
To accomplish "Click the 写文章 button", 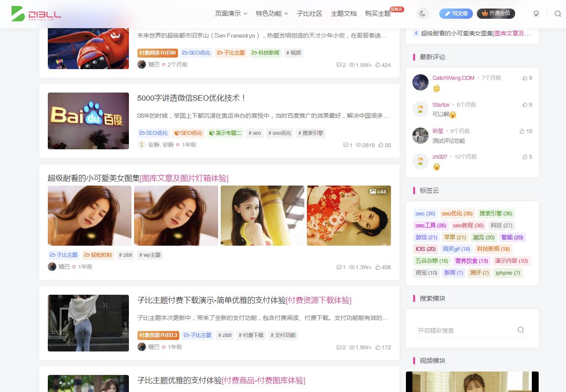I will coord(456,14).
